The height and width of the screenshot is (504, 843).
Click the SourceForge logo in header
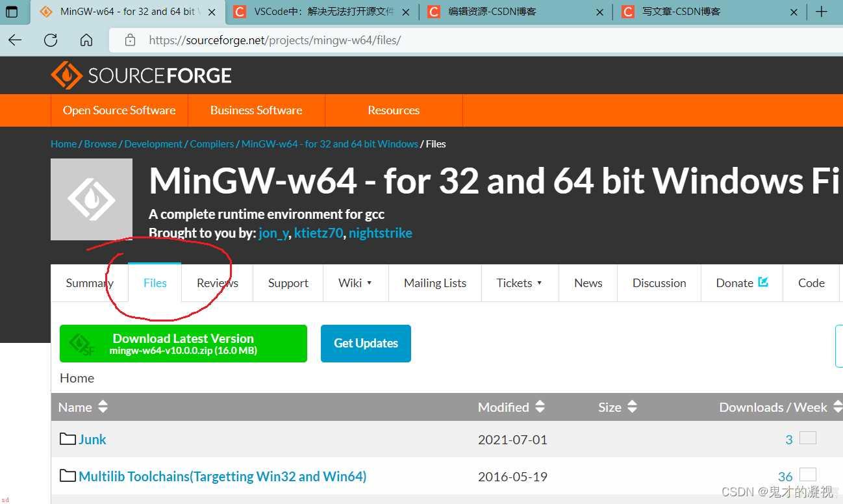point(142,75)
